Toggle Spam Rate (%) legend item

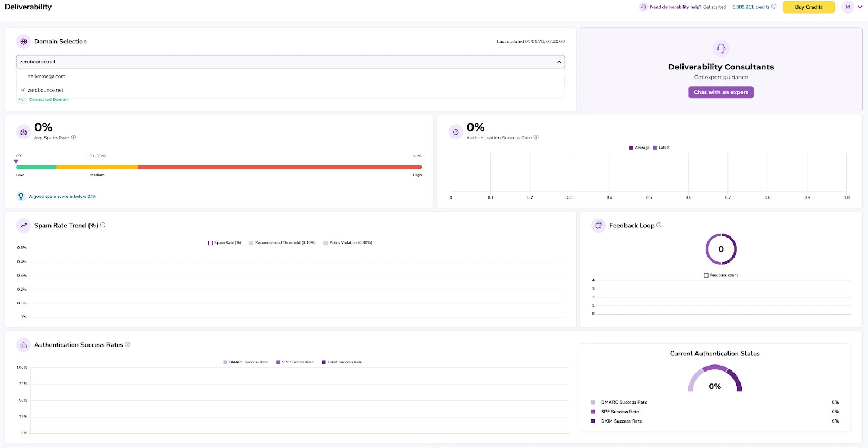click(x=225, y=242)
